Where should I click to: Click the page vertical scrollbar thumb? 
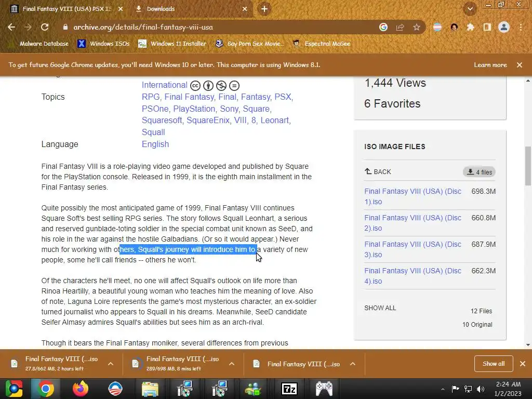click(528, 166)
